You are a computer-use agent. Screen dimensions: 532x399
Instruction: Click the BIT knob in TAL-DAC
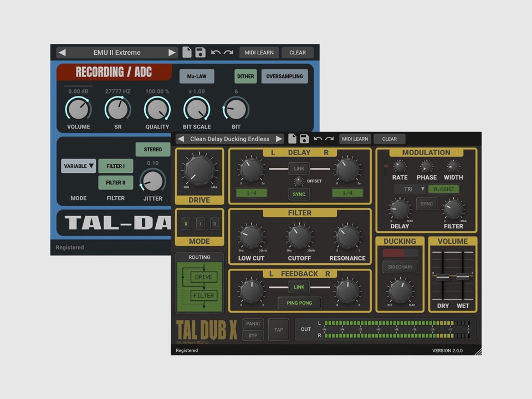[x=236, y=109]
